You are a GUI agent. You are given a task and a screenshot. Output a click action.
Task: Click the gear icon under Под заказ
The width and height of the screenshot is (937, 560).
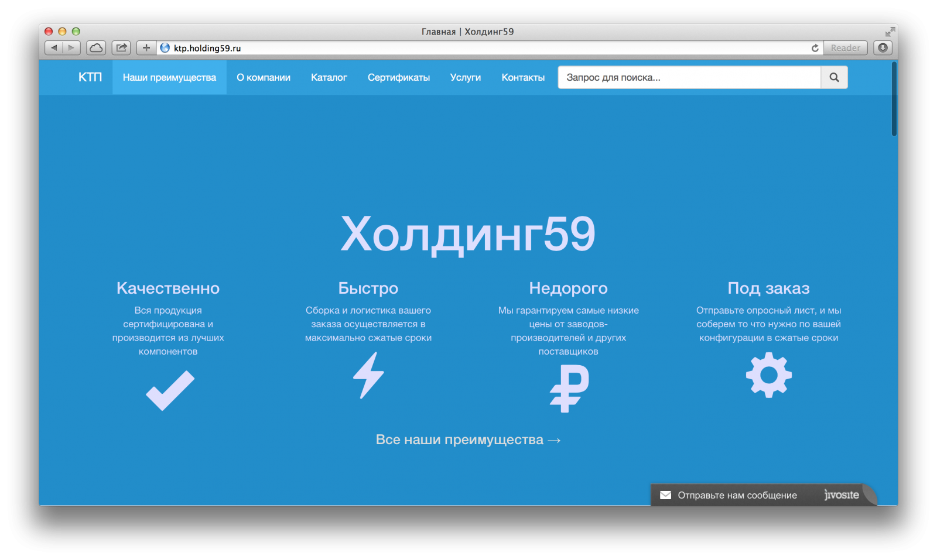point(768,375)
